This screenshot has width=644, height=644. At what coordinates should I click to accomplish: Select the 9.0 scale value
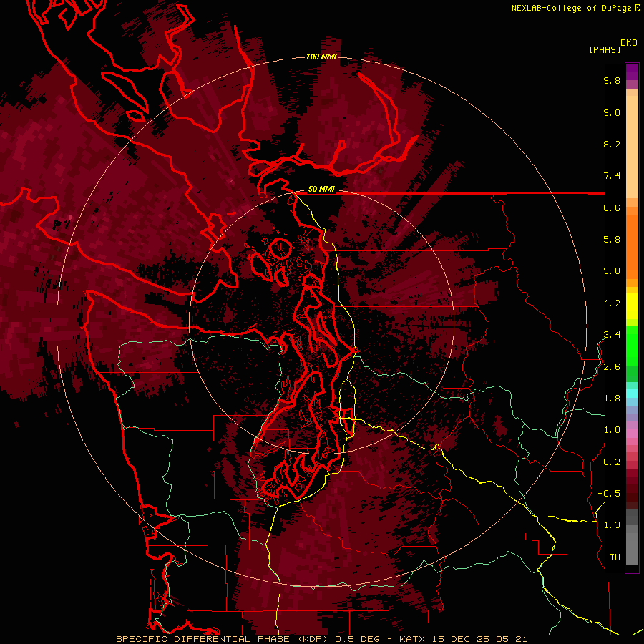click(x=612, y=113)
